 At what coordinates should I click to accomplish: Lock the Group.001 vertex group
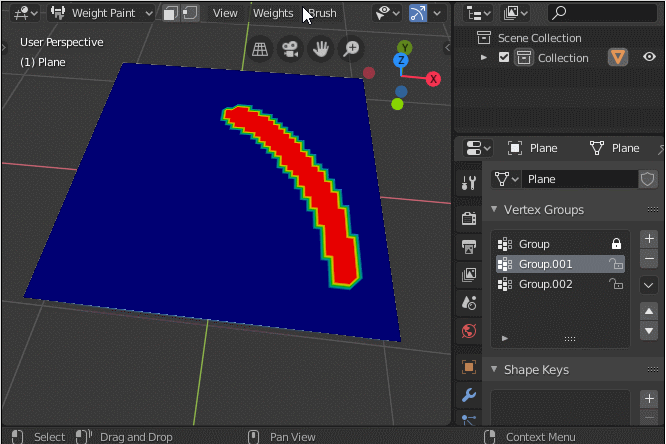pos(616,264)
